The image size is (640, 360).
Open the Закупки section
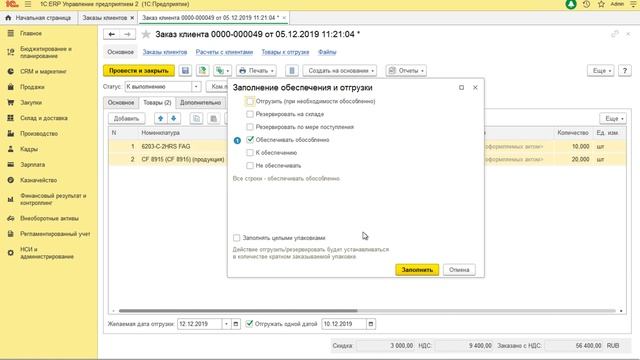[x=31, y=102]
